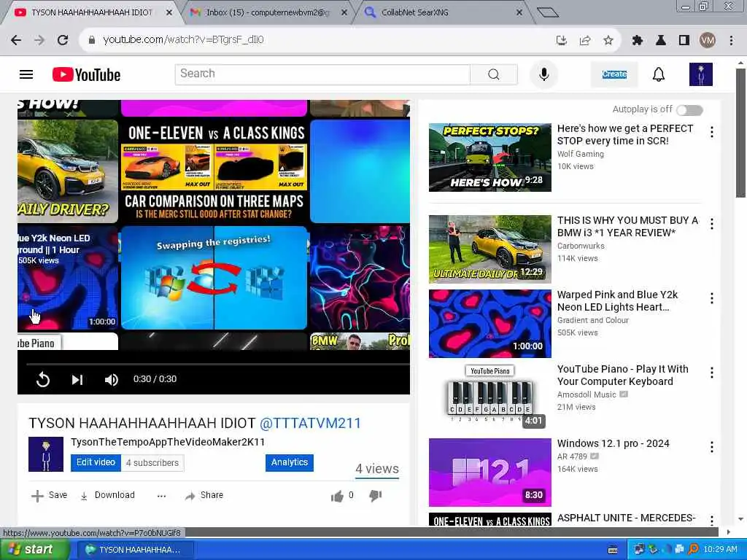The image size is (747, 560).
Task: Open options for Windows 12.1 pro video
Action: [x=712, y=447]
